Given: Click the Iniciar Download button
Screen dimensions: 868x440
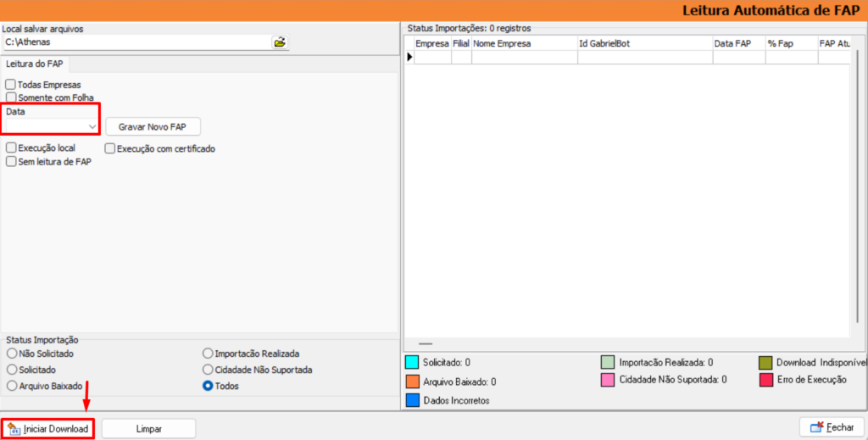Looking at the screenshot, I should 47,429.
